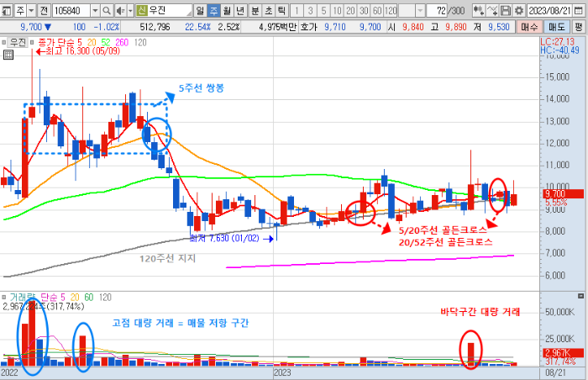The height and width of the screenshot is (380, 588).
Task: Toggle the 거래량 volume indicator marker
Action: pos(3,298)
